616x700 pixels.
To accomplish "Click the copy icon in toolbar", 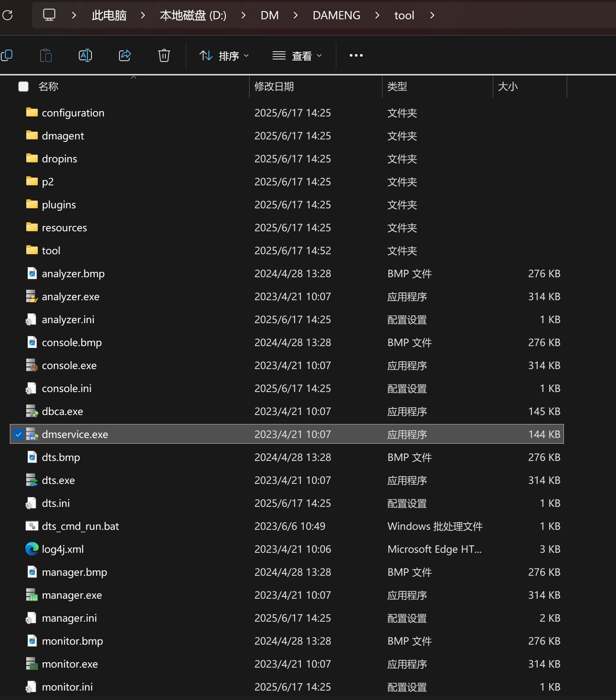I will [x=7, y=55].
